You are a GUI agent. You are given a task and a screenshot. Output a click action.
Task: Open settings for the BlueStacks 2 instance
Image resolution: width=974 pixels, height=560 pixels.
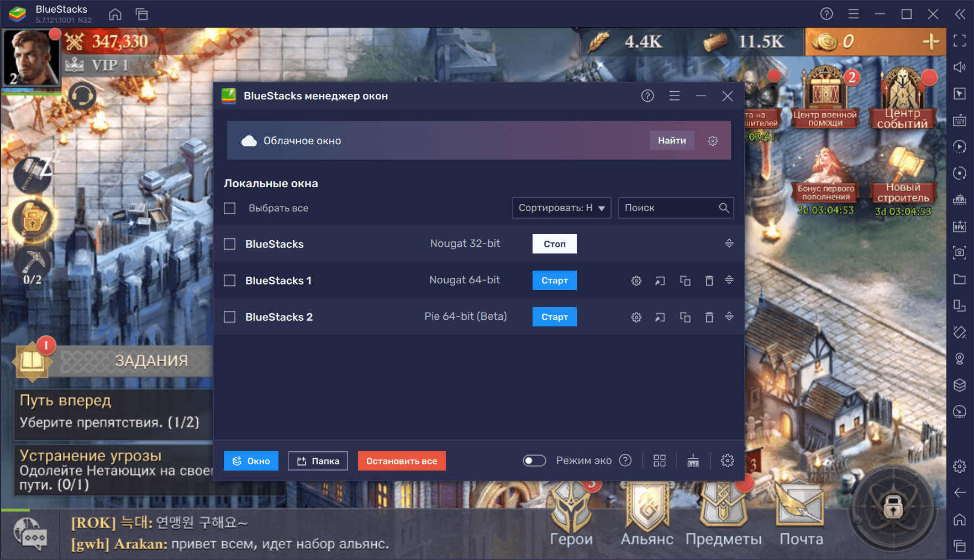(x=636, y=317)
